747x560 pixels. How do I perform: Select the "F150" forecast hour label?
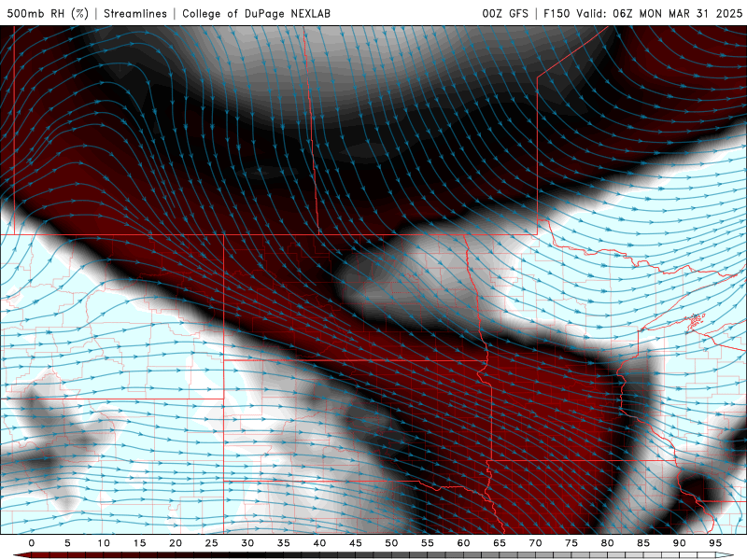pos(557,13)
